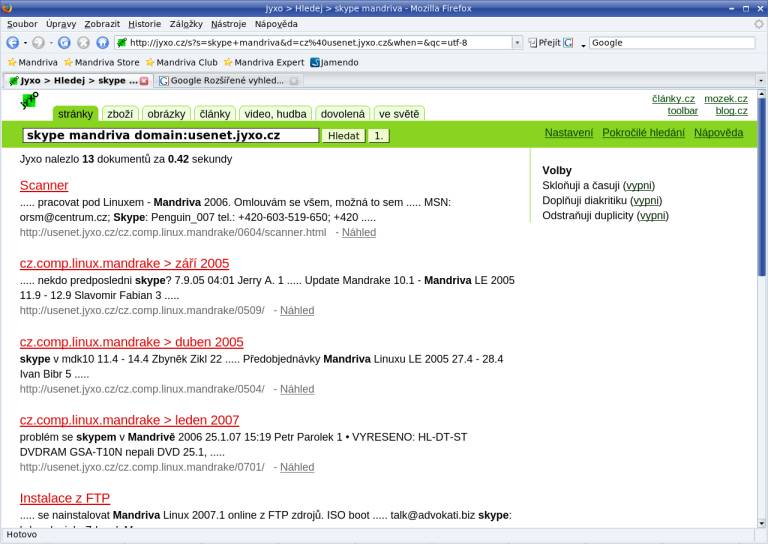Open the tab list dropdown
The image size is (768, 544).
click(x=761, y=81)
